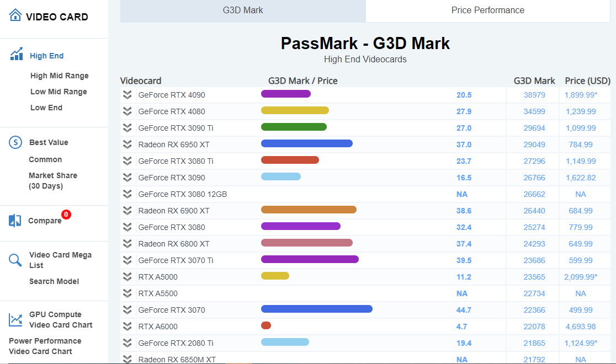Image resolution: width=616 pixels, height=364 pixels.
Task: Expand the GeForce RTX 4080 row
Action: 127,111
